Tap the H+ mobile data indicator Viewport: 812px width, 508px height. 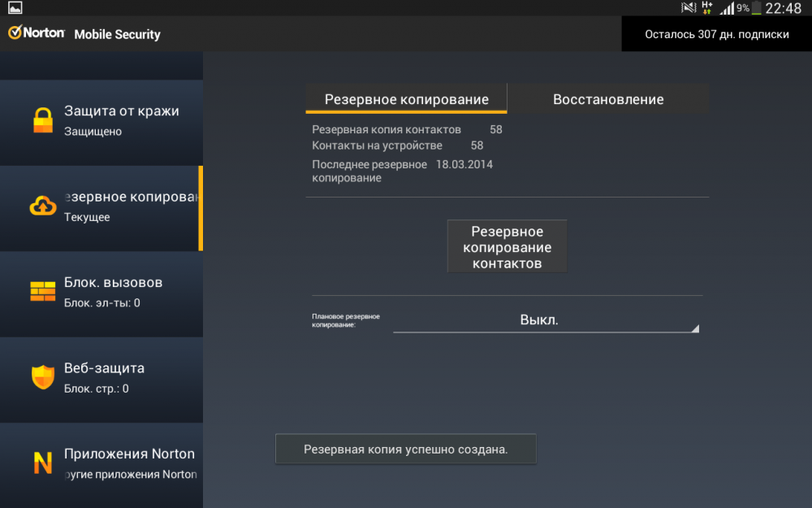tap(707, 8)
